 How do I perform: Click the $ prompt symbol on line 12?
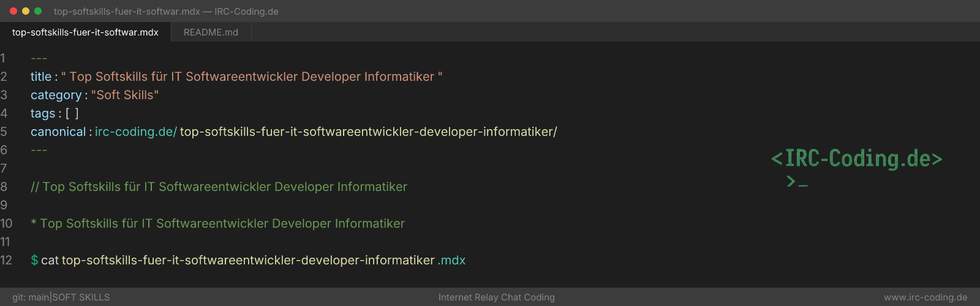34,260
